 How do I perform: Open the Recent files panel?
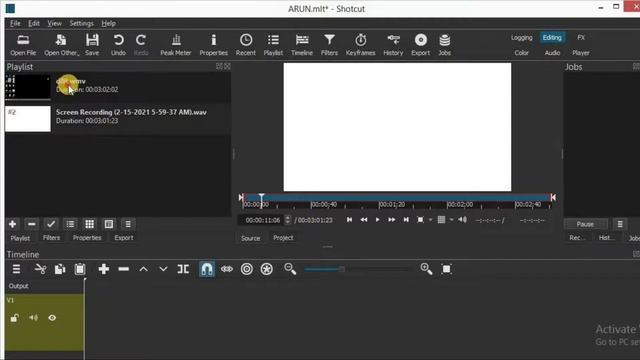tap(246, 45)
